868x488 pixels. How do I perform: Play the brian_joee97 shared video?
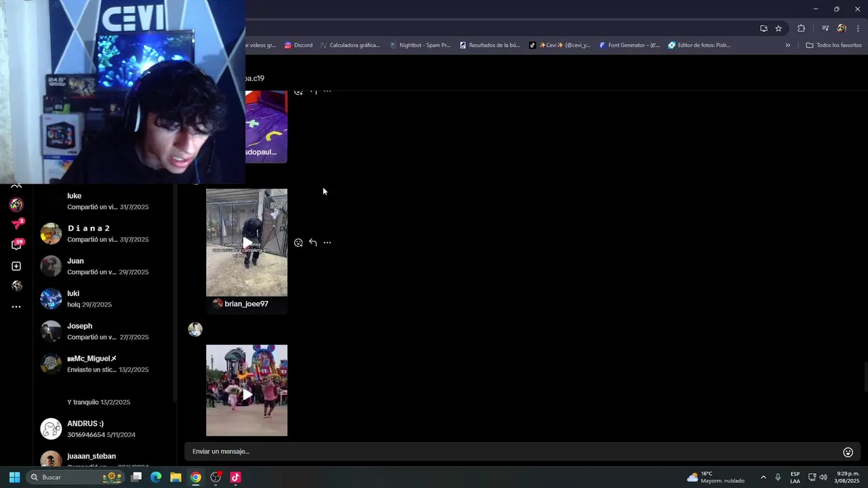point(247,243)
